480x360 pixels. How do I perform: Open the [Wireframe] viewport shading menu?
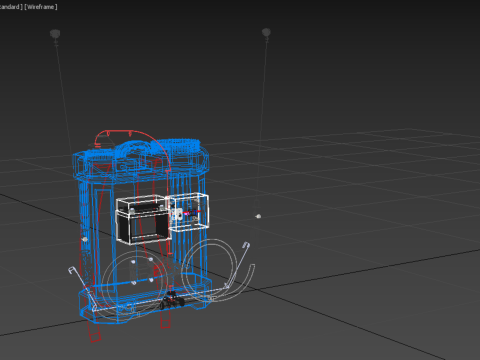tap(40, 7)
